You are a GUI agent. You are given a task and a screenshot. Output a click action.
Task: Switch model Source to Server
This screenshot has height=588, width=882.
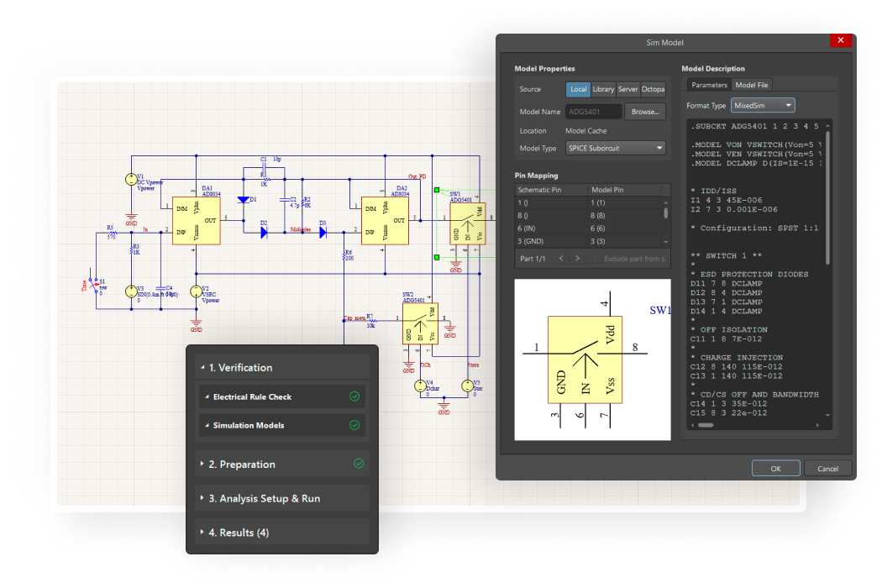click(627, 89)
